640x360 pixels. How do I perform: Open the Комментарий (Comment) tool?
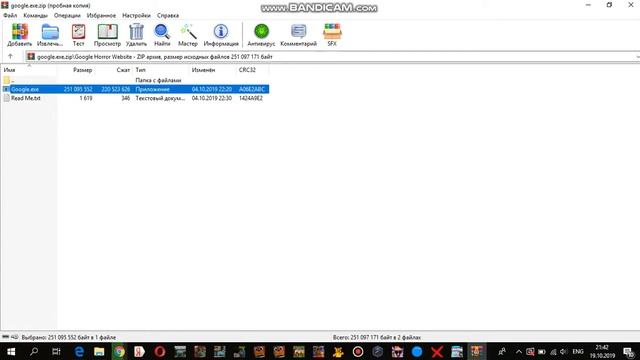298,35
